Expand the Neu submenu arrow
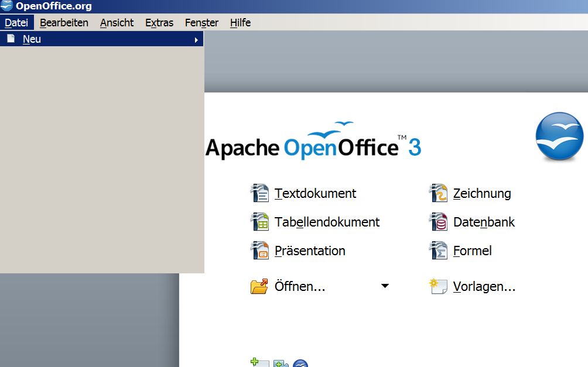 click(196, 40)
